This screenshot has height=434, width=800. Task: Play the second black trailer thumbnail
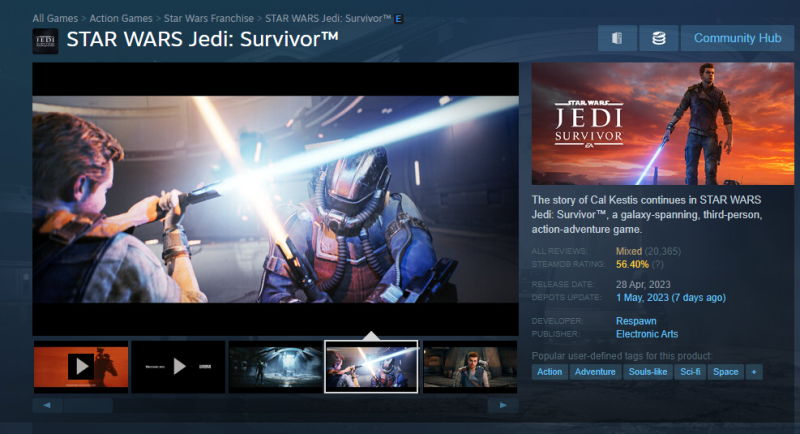tap(178, 367)
